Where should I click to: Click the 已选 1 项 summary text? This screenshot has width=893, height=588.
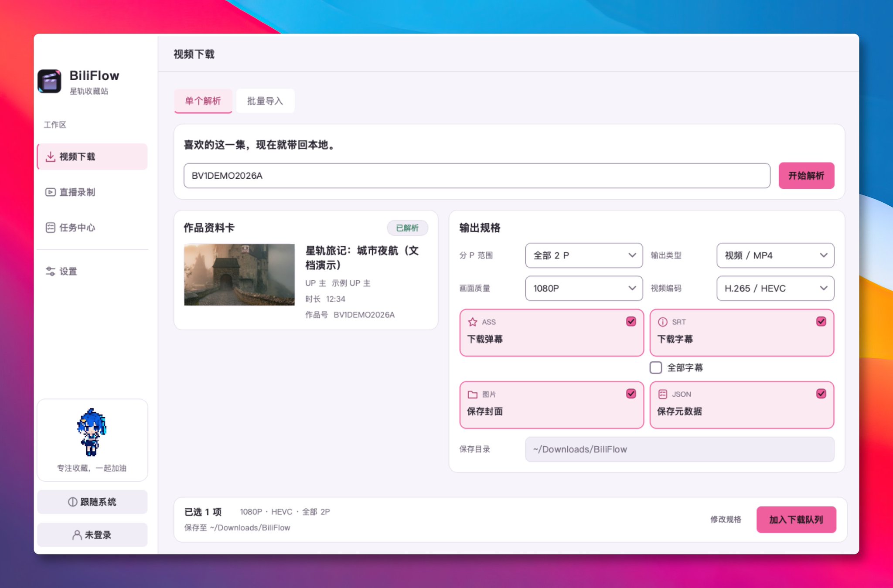point(203,512)
